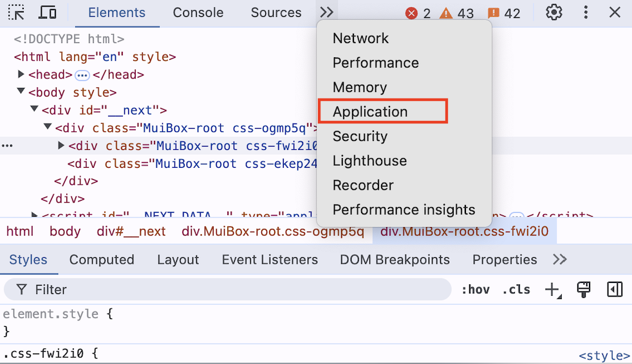Show more pane tabs chevron after Properties
Screen dimensions: 632x364
coord(560,259)
